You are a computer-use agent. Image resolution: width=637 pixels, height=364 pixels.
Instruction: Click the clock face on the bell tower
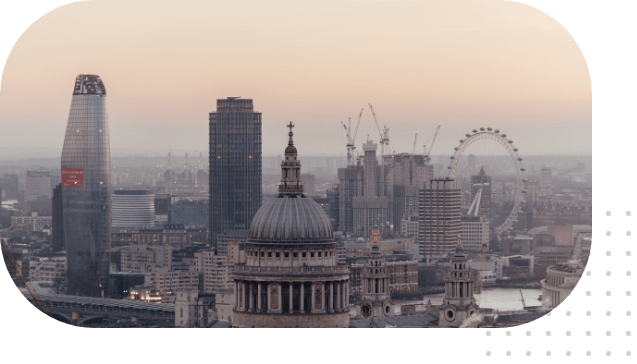point(366,309)
